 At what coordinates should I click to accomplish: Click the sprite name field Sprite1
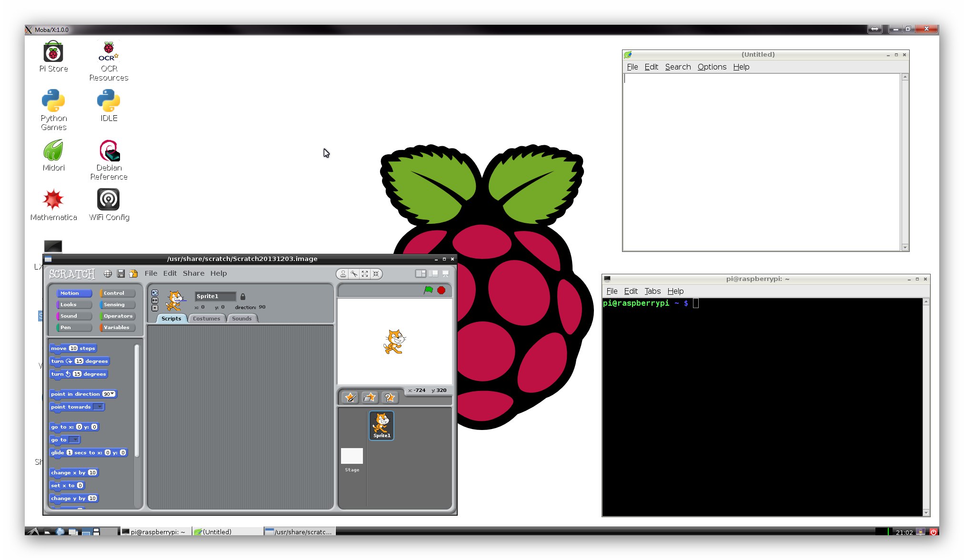(x=215, y=296)
